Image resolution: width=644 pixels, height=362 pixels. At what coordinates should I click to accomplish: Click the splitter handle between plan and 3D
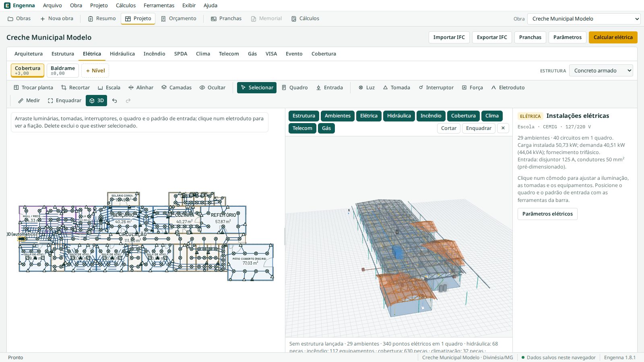pos(285,237)
